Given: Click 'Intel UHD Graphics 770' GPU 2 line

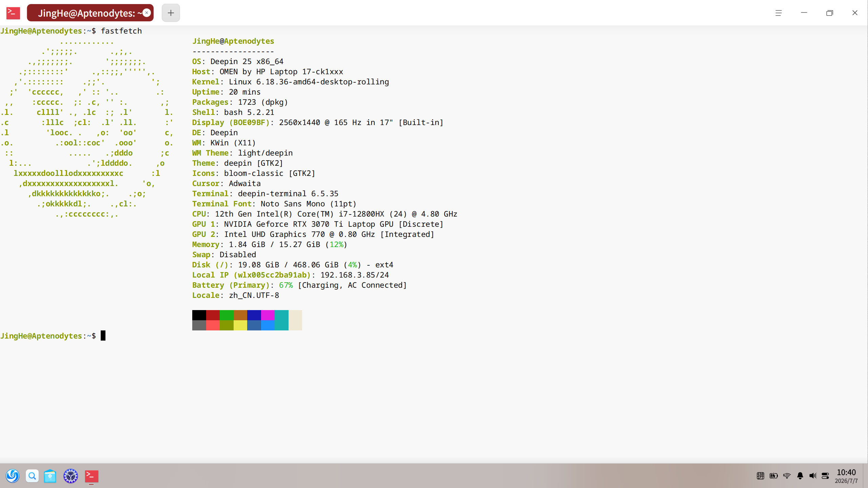Looking at the screenshot, I should [313, 234].
